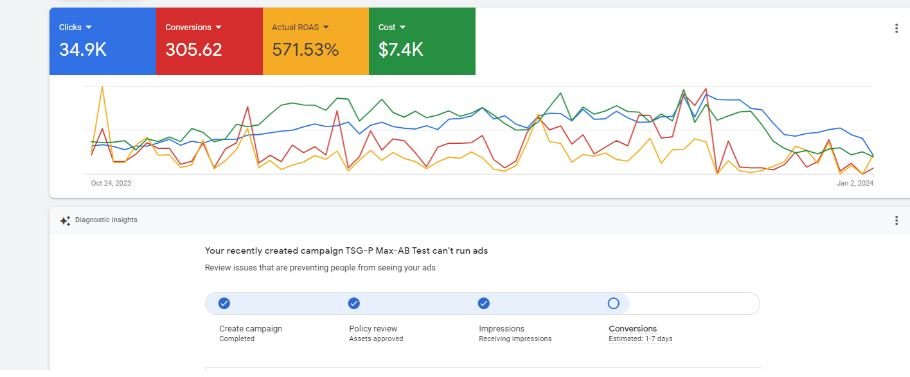Expand the Clicks metric dropdown arrow
The width and height of the screenshot is (910, 377).
(x=89, y=27)
